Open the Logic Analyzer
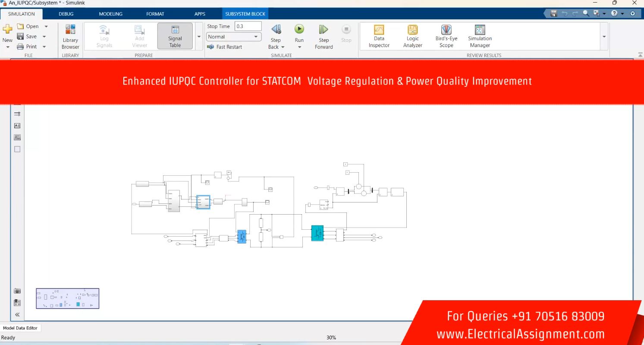The height and width of the screenshot is (345, 644). pyautogui.click(x=412, y=36)
